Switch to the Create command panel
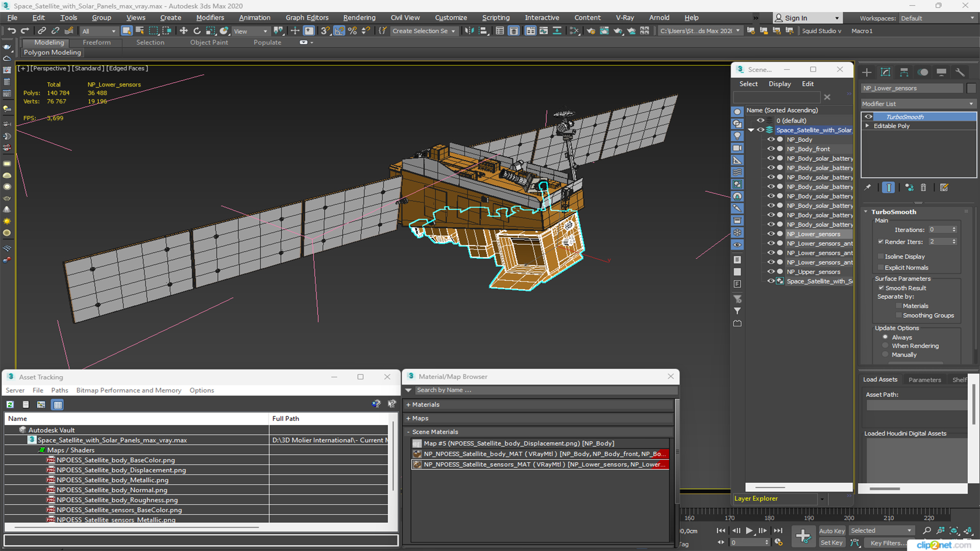The width and height of the screenshot is (980, 551). click(x=867, y=72)
